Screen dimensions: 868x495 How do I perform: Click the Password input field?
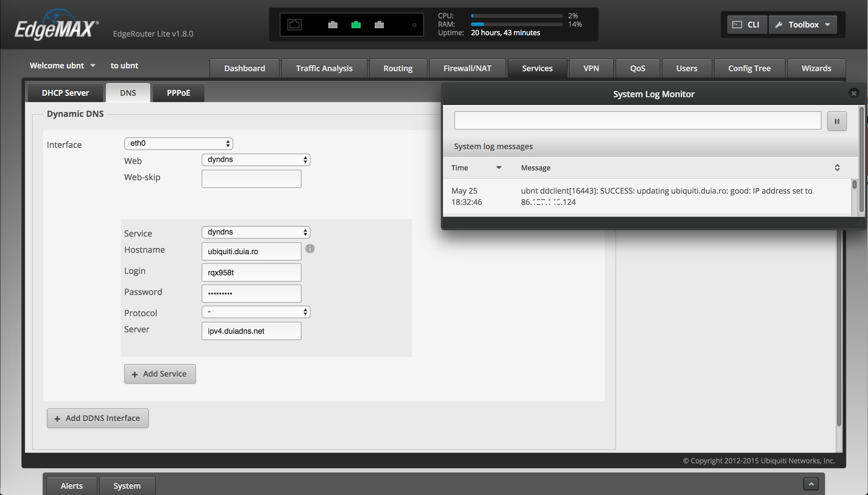[x=251, y=294]
